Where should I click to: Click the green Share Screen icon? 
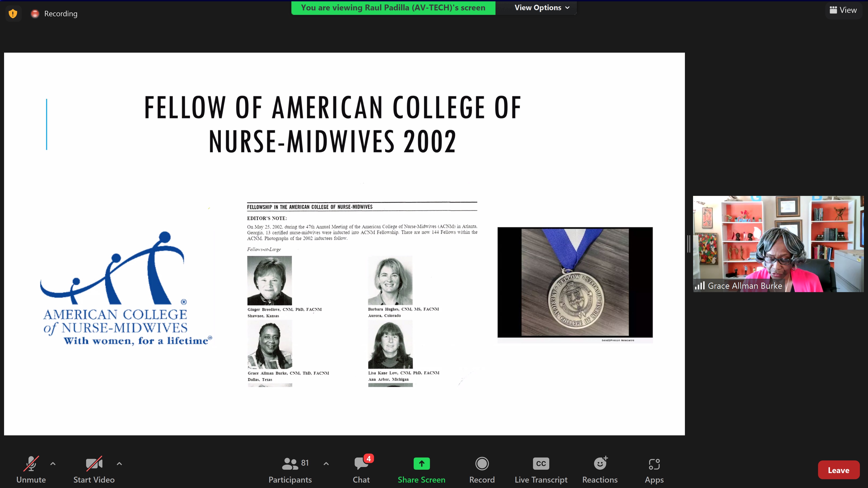point(422,463)
